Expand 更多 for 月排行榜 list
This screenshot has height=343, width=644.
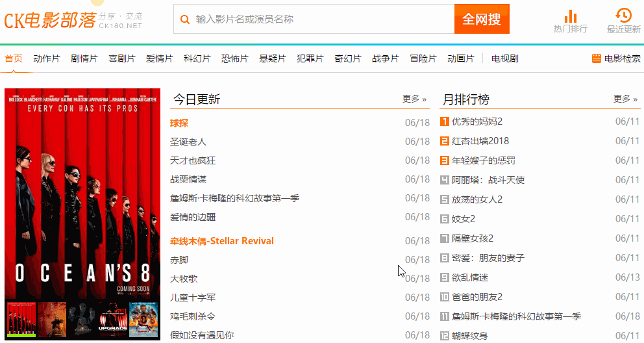[626, 99]
